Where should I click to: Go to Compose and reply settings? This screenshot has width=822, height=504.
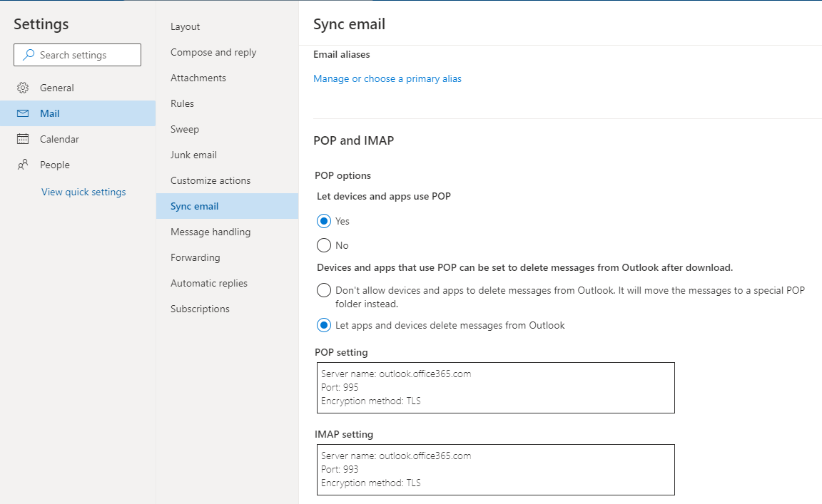(x=213, y=52)
